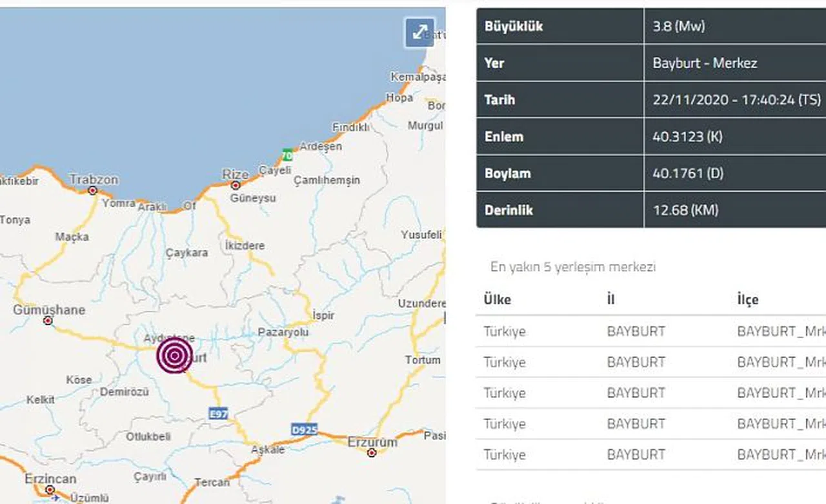Click the Pazaryolu label on the map
The image size is (826, 504).
click(283, 332)
